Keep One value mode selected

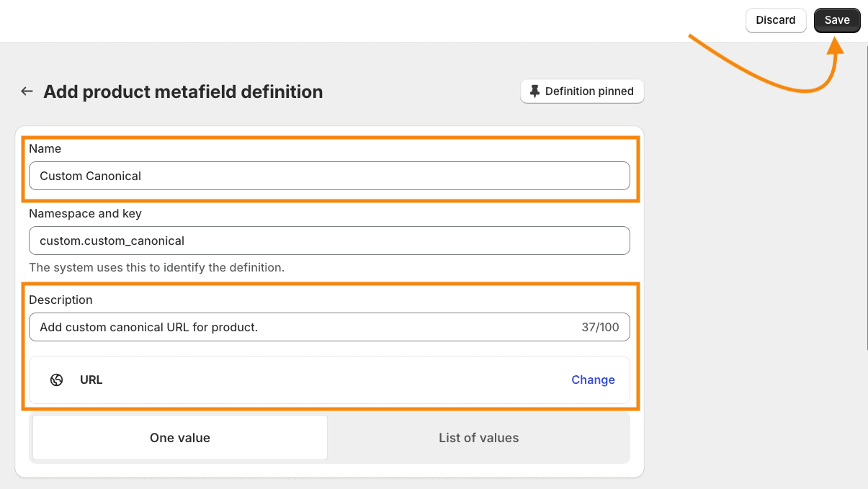click(x=179, y=437)
